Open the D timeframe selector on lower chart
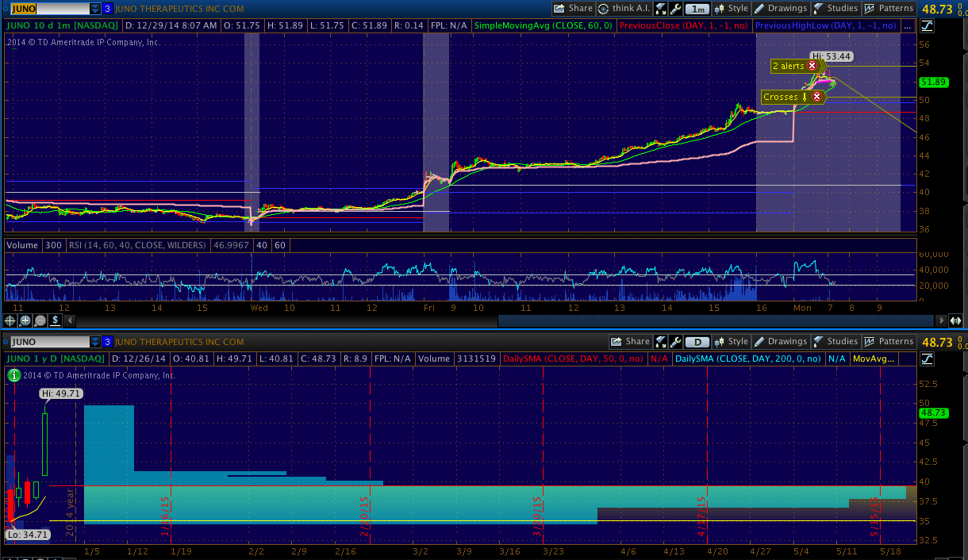Screen dimensions: 968x560 pos(697,342)
